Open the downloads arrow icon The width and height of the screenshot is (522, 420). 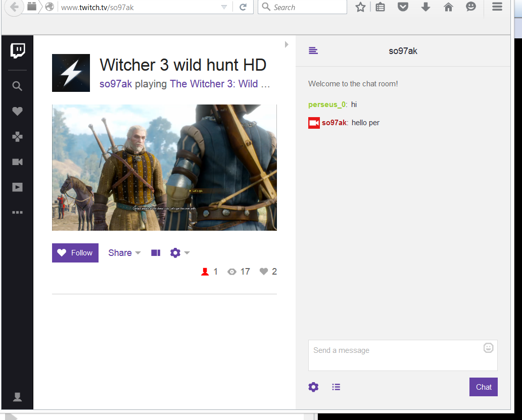coord(426,7)
